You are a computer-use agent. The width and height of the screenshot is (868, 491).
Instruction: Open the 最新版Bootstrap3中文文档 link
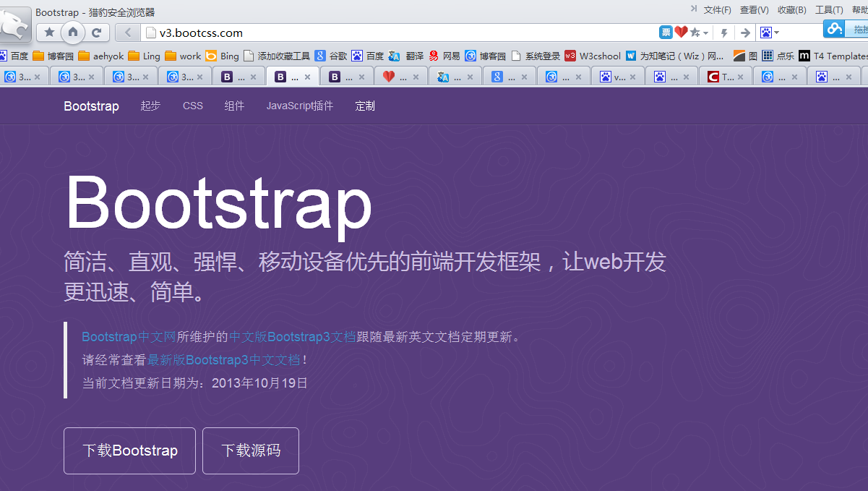tap(226, 359)
